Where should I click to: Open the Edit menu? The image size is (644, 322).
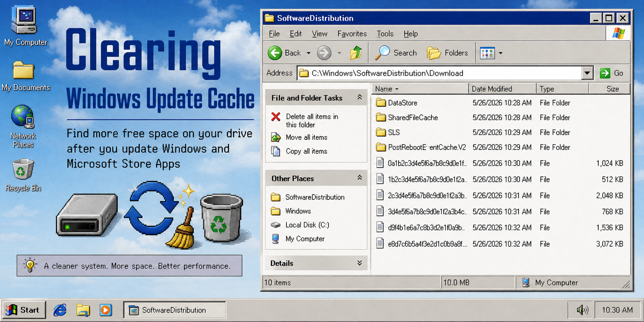point(295,34)
